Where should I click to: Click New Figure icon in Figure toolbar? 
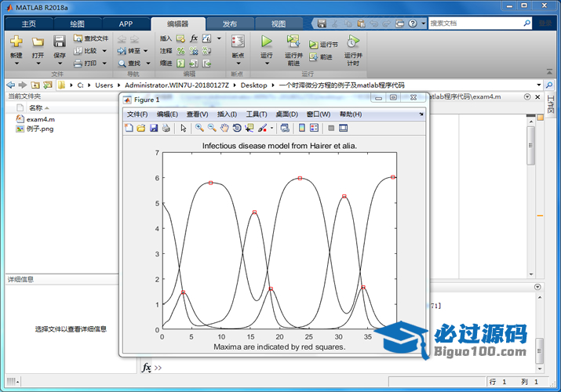[x=129, y=128]
